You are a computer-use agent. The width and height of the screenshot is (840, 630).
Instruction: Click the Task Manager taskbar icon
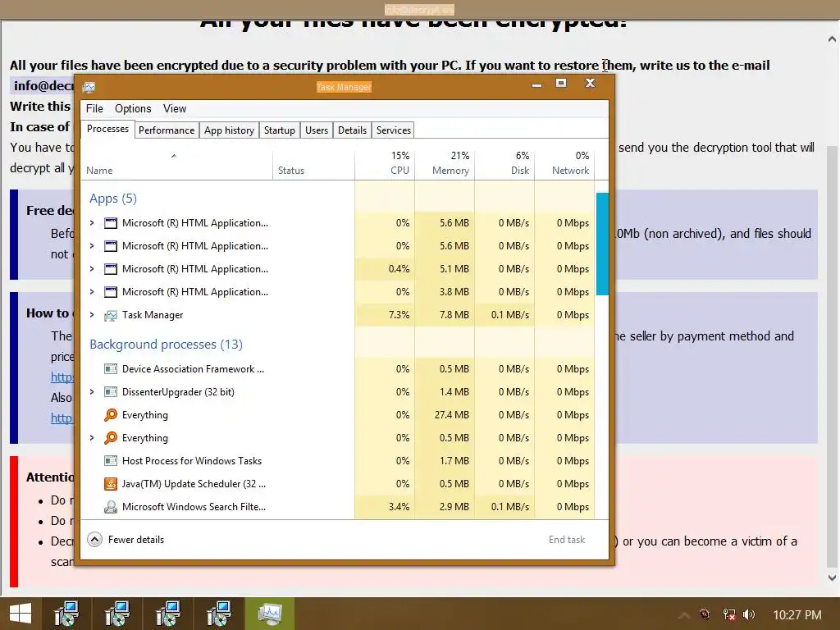click(269, 614)
